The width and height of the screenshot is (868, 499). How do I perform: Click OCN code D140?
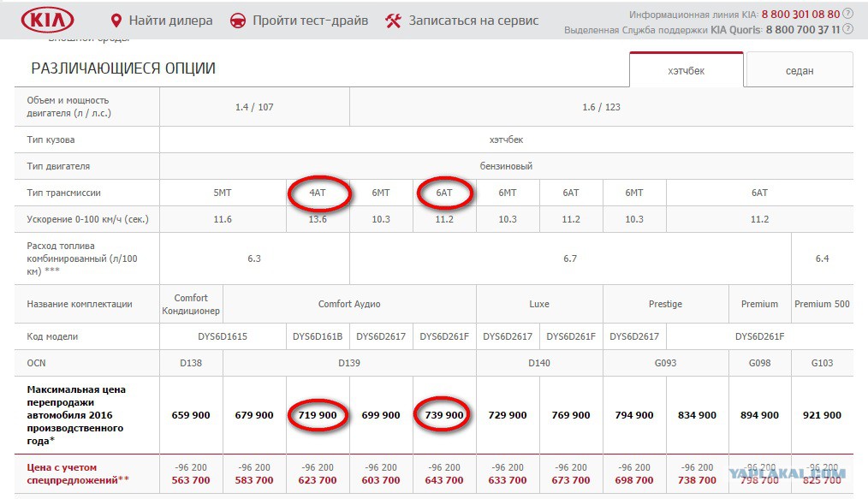539,363
